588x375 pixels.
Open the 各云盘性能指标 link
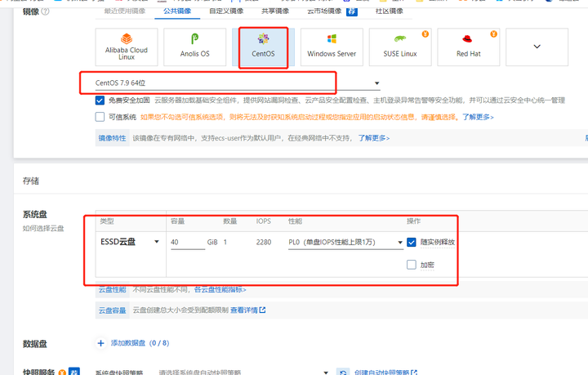(220, 289)
